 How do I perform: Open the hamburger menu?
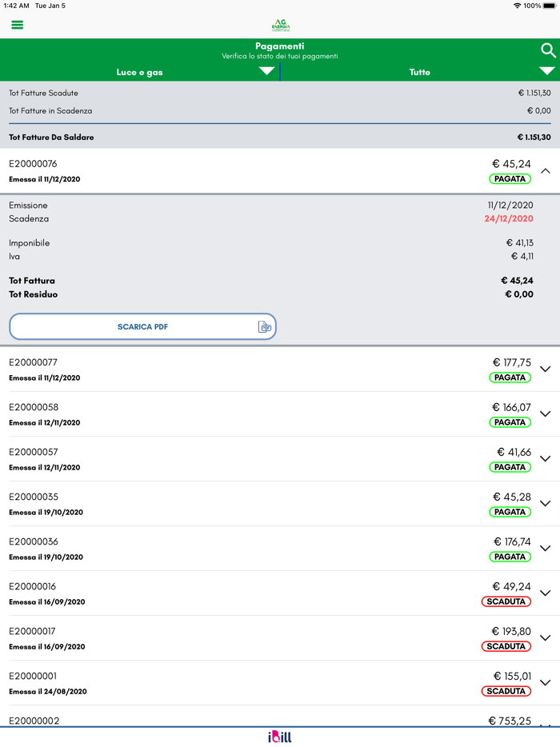coord(17,25)
